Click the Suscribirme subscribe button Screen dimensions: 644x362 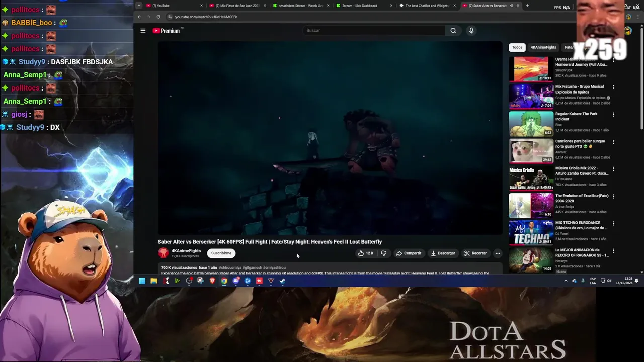pos(221,253)
